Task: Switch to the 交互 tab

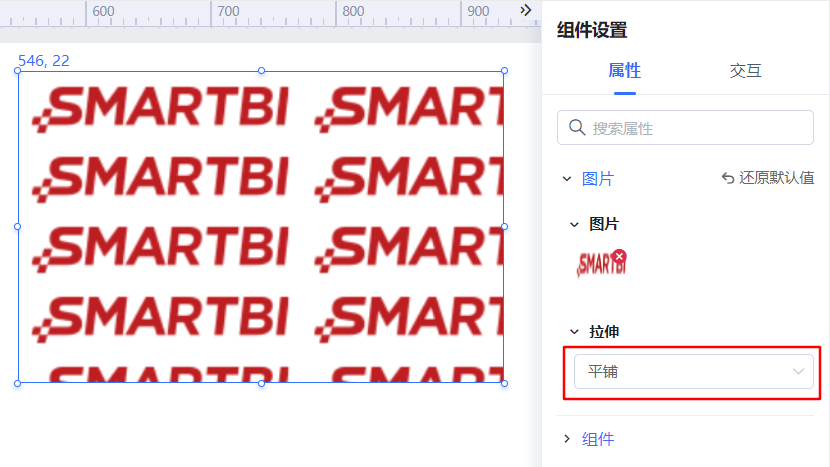Action: (x=745, y=70)
